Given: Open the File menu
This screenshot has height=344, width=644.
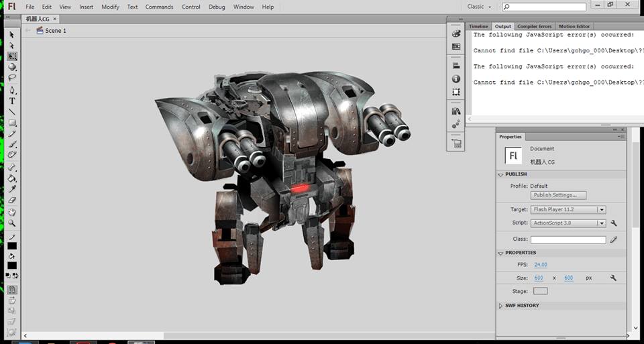Looking at the screenshot, I should point(30,7).
